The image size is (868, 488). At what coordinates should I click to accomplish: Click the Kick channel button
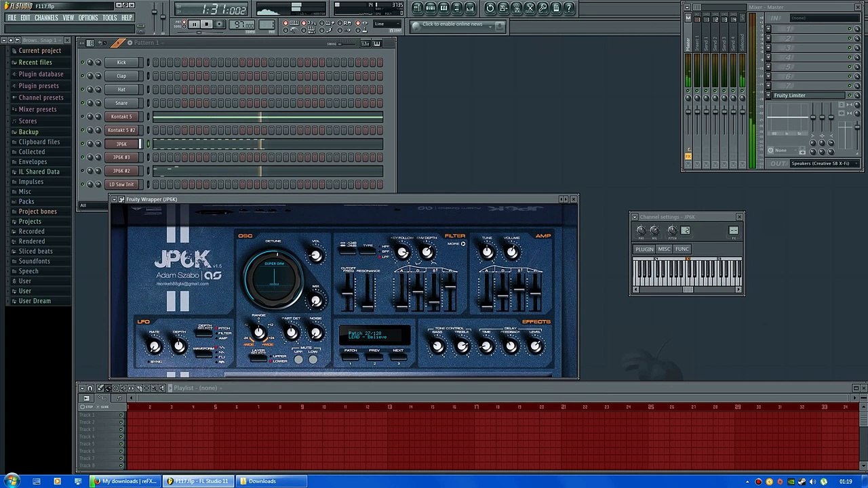pos(121,62)
